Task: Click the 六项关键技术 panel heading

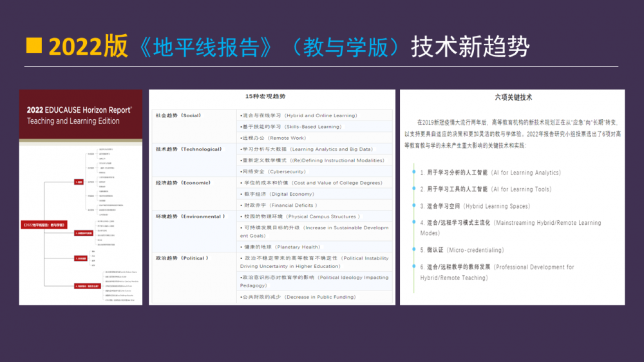Action: tap(513, 97)
